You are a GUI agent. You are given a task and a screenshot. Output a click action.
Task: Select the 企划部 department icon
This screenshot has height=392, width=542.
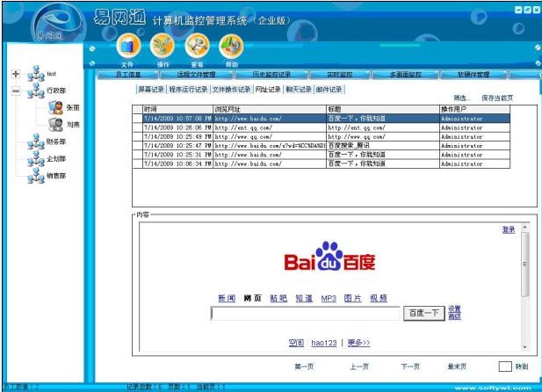(35, 159)
